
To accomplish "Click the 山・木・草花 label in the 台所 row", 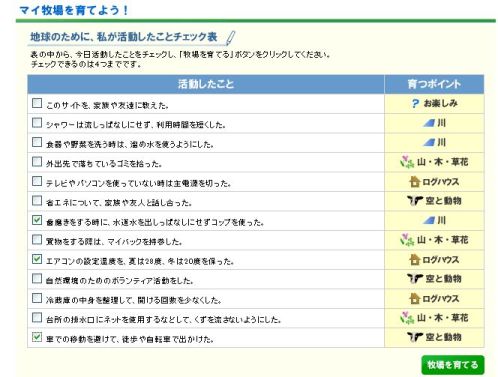I will point(443,318).
